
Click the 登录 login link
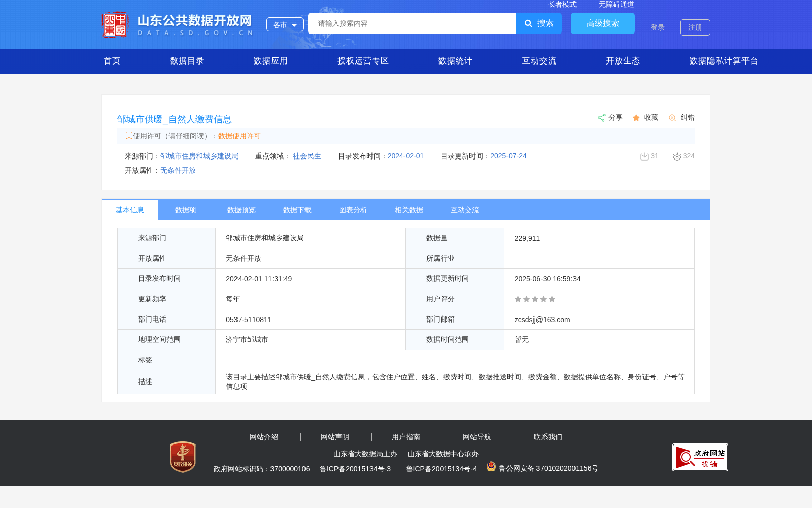click(658, 27)
